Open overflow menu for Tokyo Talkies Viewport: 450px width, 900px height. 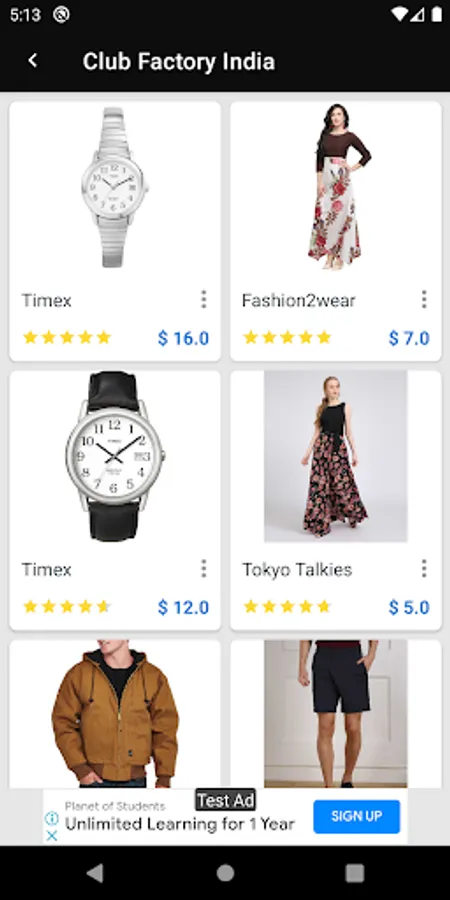tap(424, 568)
